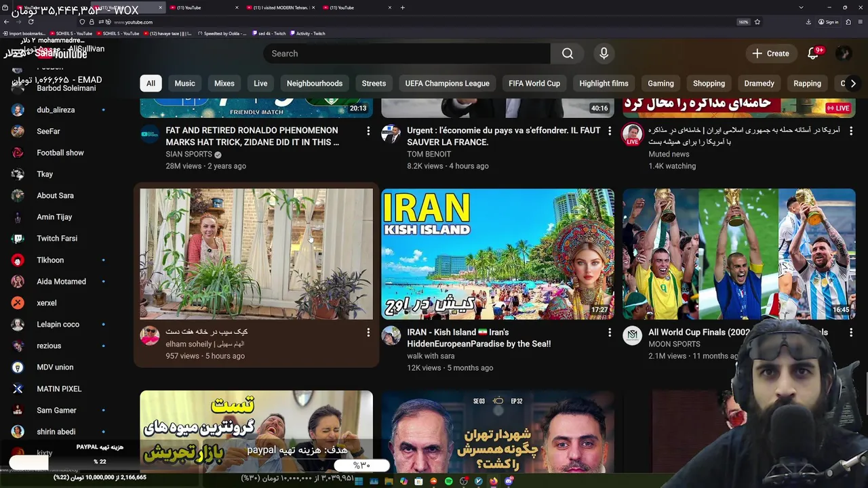The height and width of the screenshot is (488, 868).
Task: Bookmark this page with the star icon
Action: coord(757,22)
